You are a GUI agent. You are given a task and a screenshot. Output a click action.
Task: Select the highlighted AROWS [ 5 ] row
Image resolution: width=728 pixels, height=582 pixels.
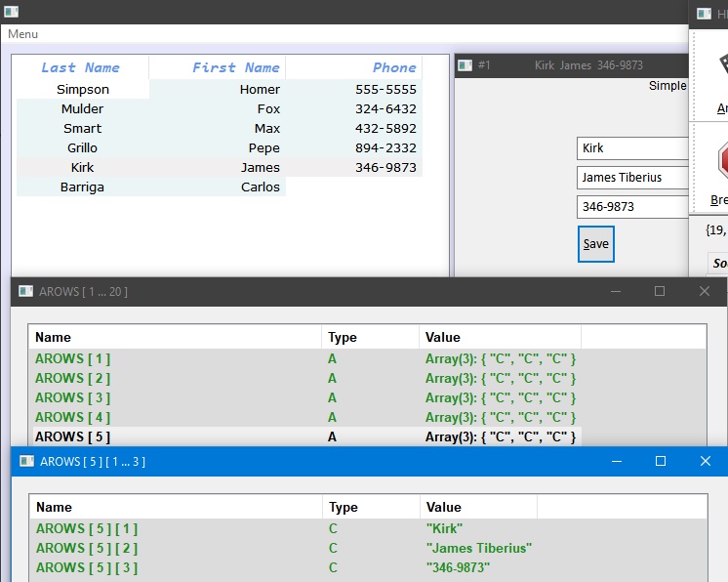coord(305,436)
